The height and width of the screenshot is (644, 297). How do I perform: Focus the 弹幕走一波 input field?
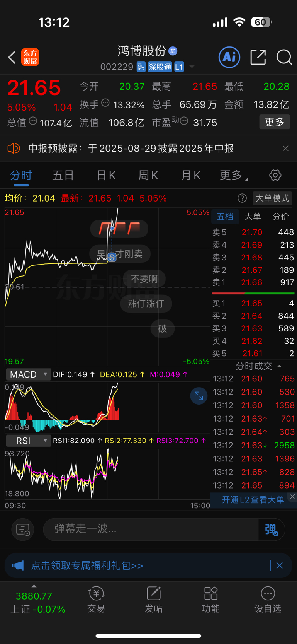coord(151,529)
